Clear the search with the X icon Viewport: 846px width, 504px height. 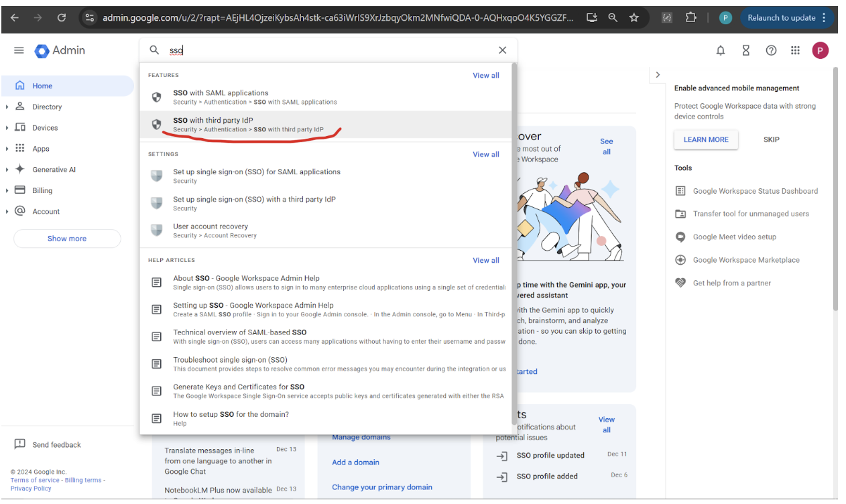(x=502, y=50)
